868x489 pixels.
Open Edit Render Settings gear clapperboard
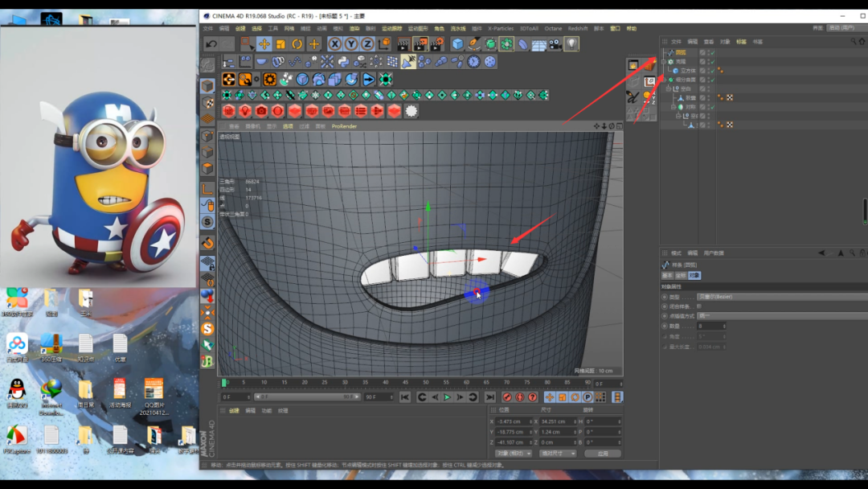(x=436, y=43)
